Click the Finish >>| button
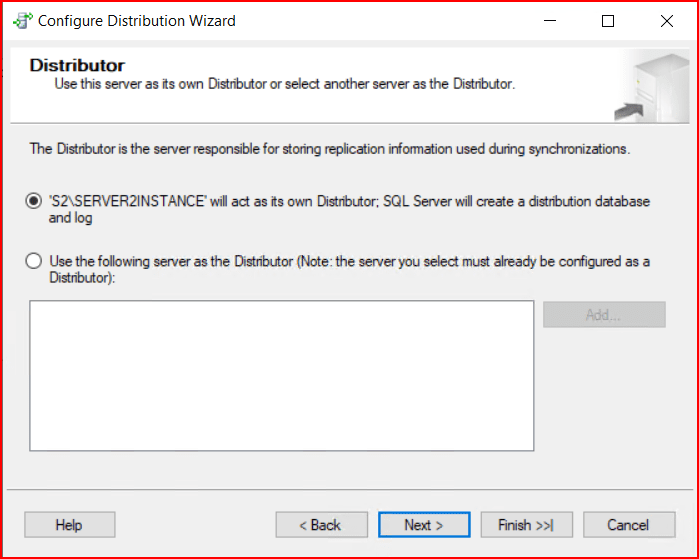 525,525
